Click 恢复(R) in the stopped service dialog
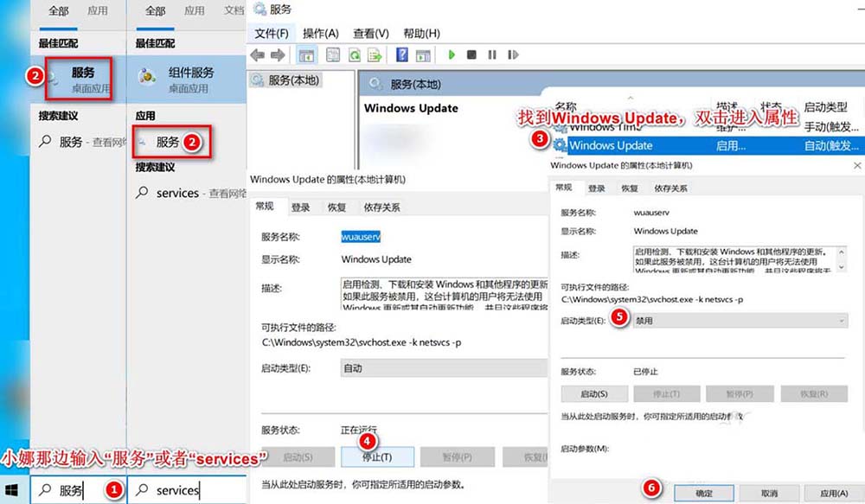The width and height of the screenshot is (865, 504). click(x=814, y=393)
